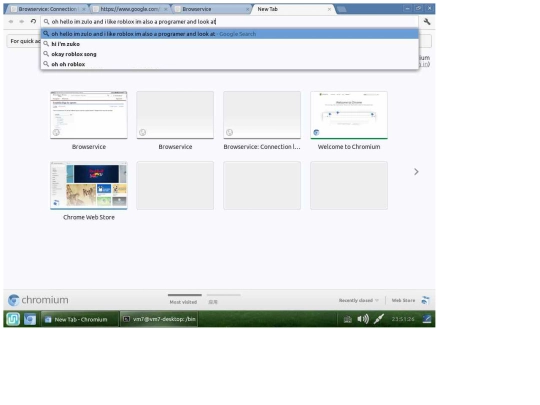This screenshot has width=540, height=405.
Task: Reload the current page
Action: (x=33, y=21)
